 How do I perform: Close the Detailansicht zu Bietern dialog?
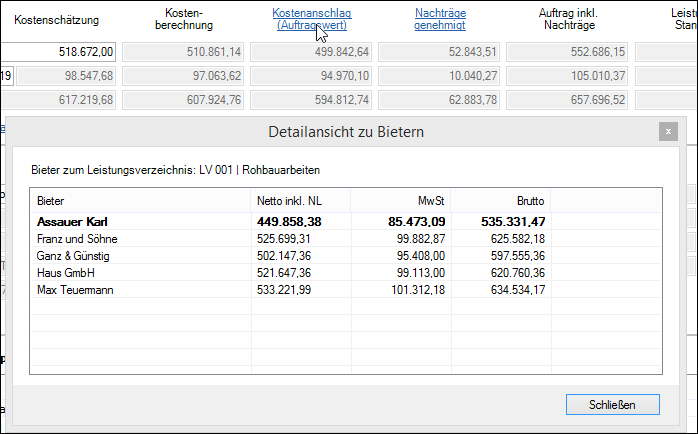coord(668,132)
